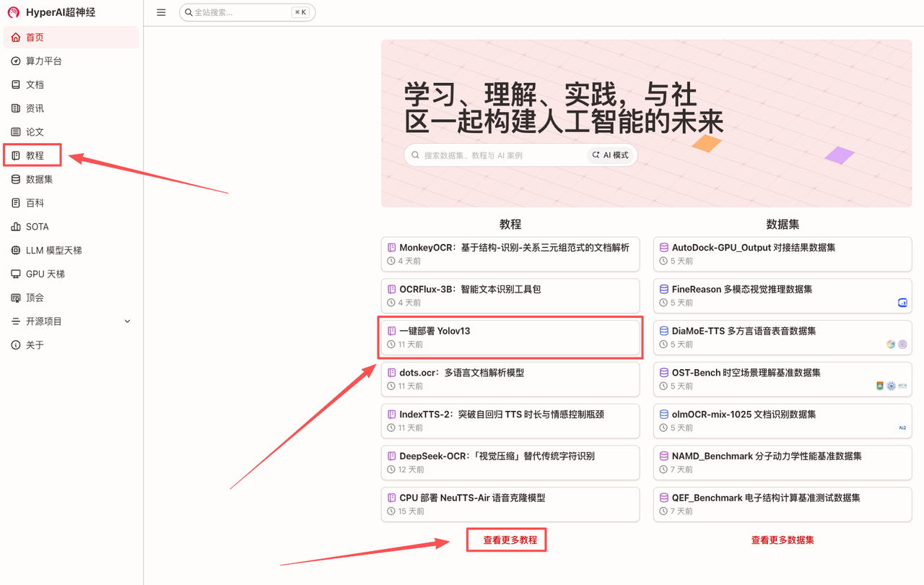Image resolution: width=924 pixels, height=585 pixels.
Task: Click 查看更多数据集 link
Action: click(x=782, y=539)
